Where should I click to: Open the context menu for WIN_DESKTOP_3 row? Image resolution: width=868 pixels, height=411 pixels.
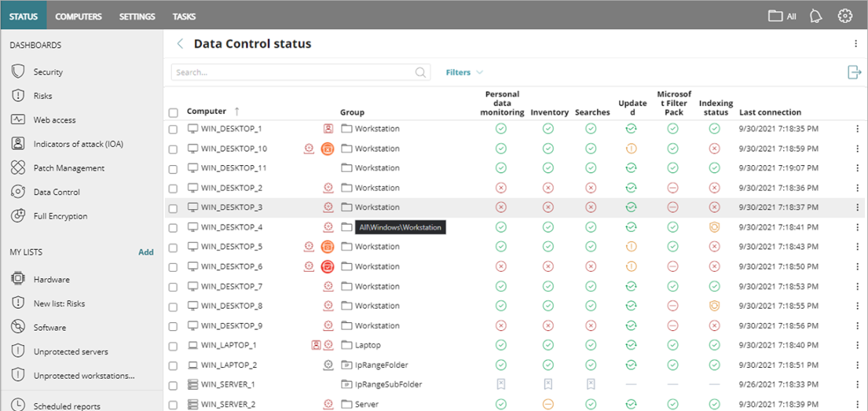857,207
